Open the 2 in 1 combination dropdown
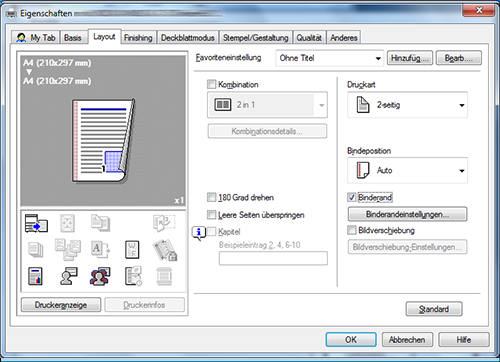The width and height of the screenshot is (500, 362). click(x=267, y=105)
